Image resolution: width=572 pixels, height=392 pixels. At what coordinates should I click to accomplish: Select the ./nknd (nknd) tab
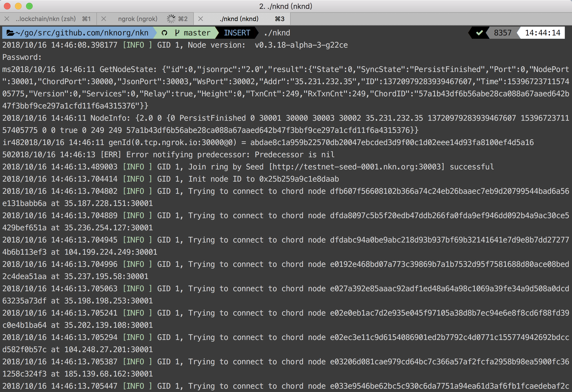click(x=239, y=19)
